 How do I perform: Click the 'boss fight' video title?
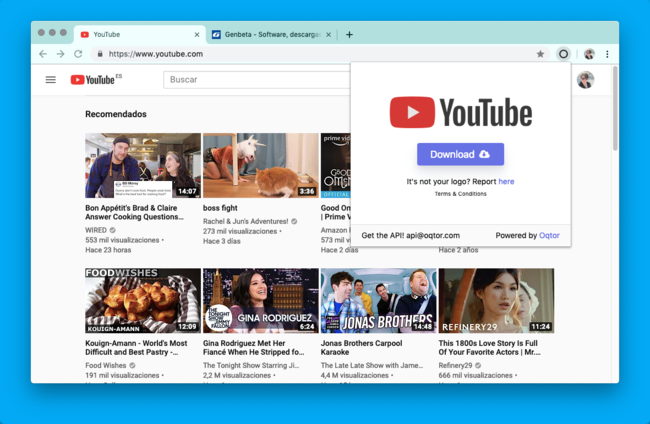click(x=220, y=208)
